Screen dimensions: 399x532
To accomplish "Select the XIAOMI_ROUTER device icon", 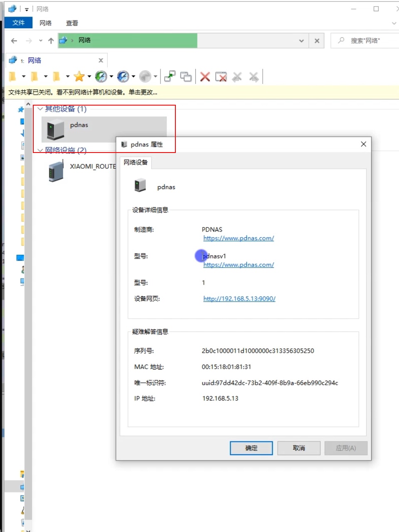I will tap(56, 170).
